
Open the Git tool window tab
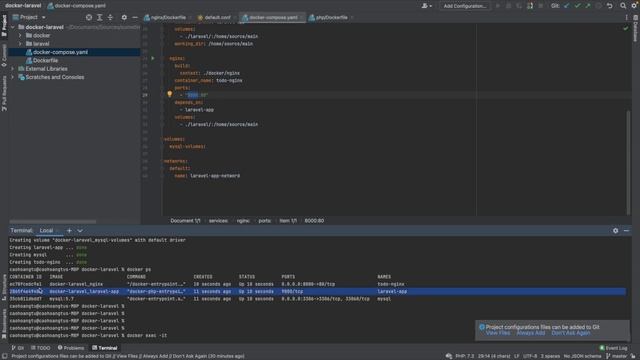point(18,348)
